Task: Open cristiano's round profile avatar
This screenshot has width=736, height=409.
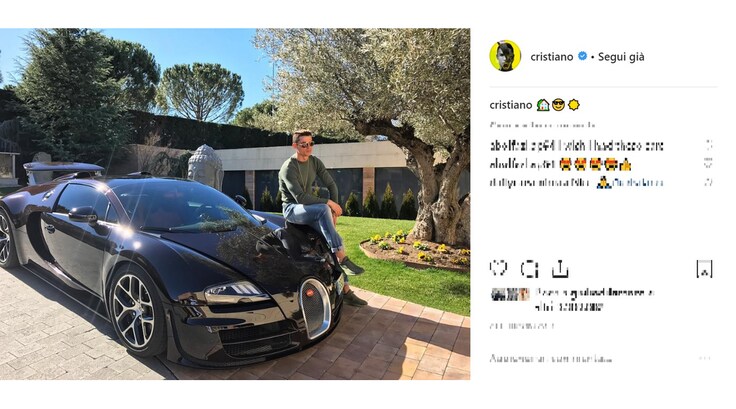Action: pyautogui.click(x=505, y=56)
